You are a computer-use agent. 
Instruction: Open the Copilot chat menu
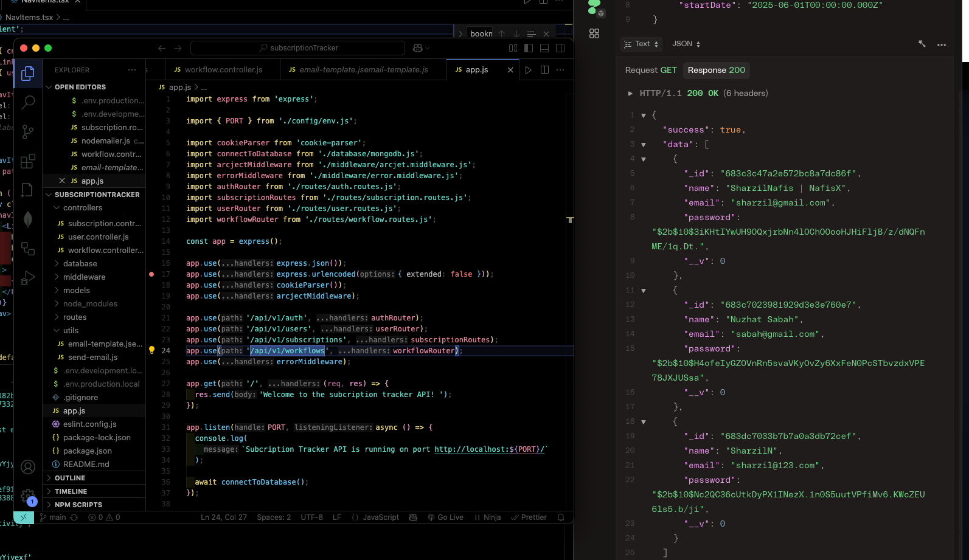pyautogui.click(x=421, y=48)
